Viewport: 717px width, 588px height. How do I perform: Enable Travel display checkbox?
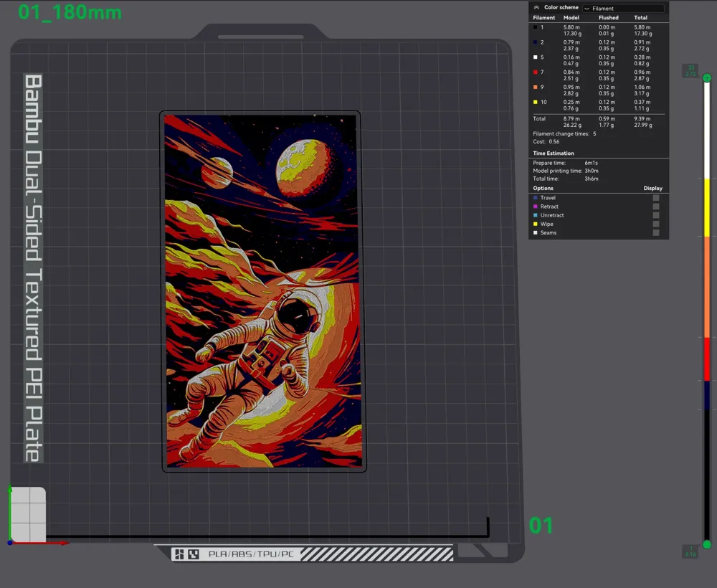[x=655, y=198]
